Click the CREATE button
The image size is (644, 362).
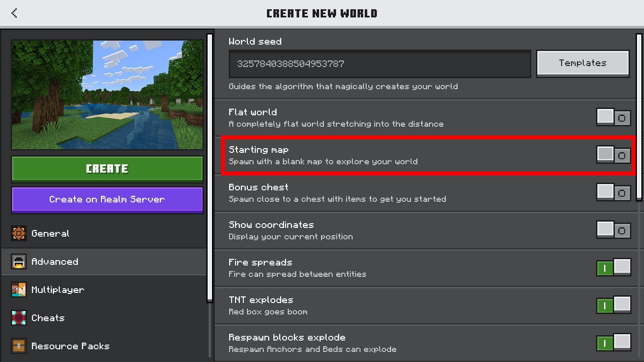pos(107,168)
